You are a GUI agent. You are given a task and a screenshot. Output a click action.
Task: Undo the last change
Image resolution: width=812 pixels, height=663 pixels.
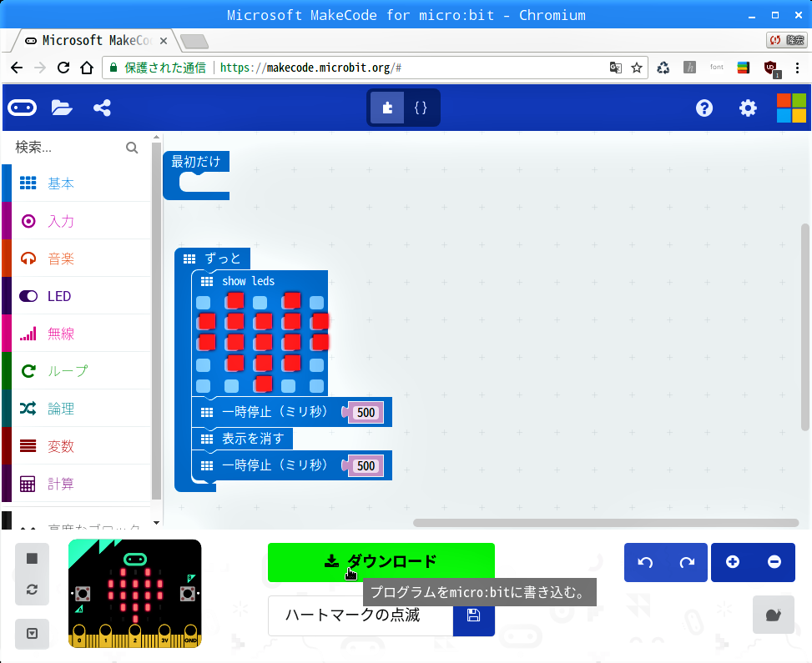coord(645,562)
